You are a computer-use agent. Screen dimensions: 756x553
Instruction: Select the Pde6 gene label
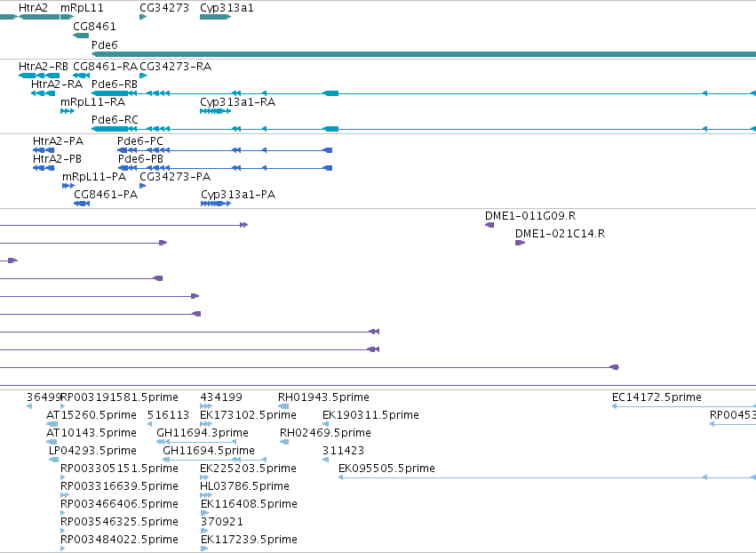tap(105, 44)
